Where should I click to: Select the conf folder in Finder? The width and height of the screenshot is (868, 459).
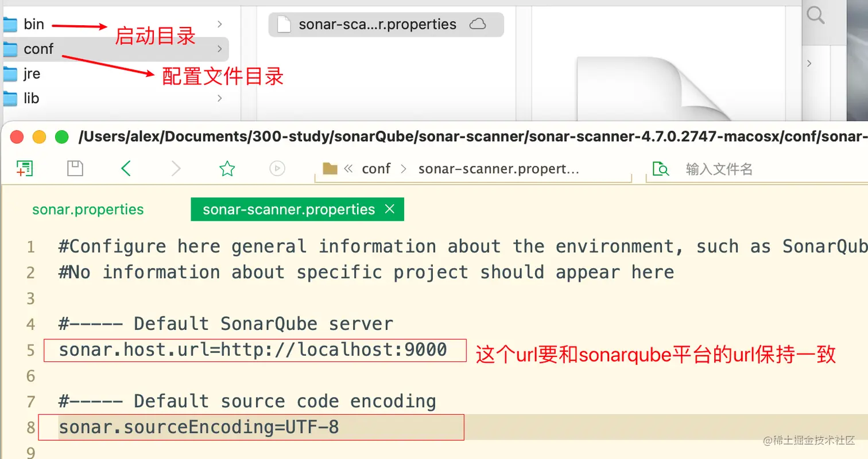coord(38,49)
